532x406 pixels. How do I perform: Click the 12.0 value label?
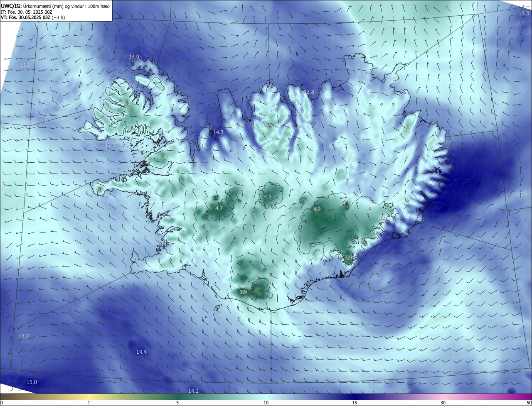[x=43, y=122]
